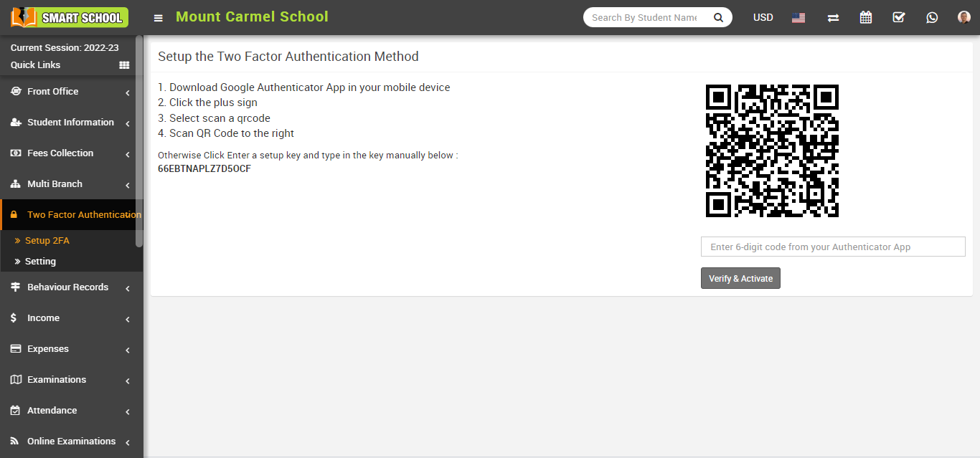Click Verify & Activate button
The width and height of the screenshot is (980, 458).
pyautogui.click(x=740, y=278)
